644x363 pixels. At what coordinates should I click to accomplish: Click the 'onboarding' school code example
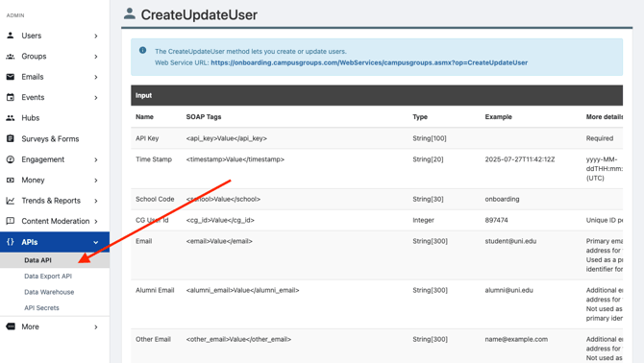point(502,199)
